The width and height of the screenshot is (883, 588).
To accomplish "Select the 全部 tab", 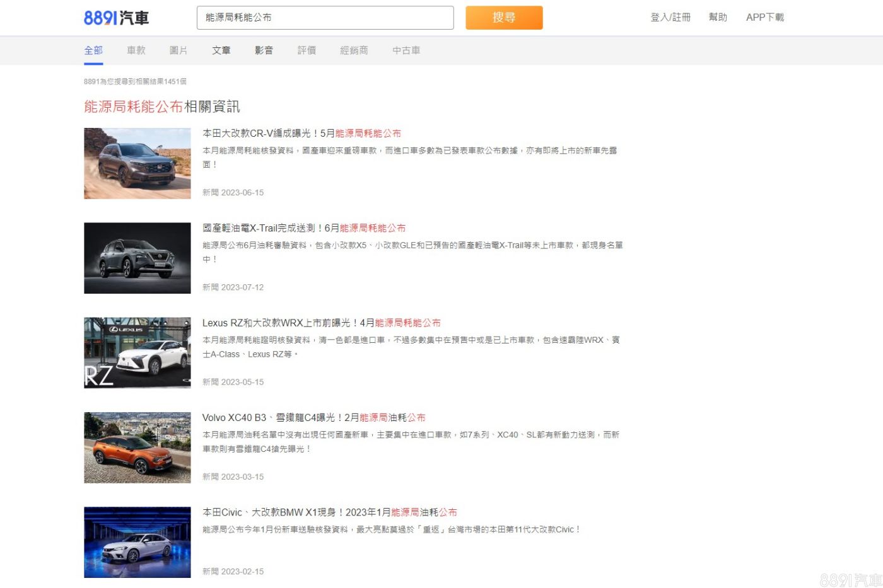I will click(x=93, y=50).
